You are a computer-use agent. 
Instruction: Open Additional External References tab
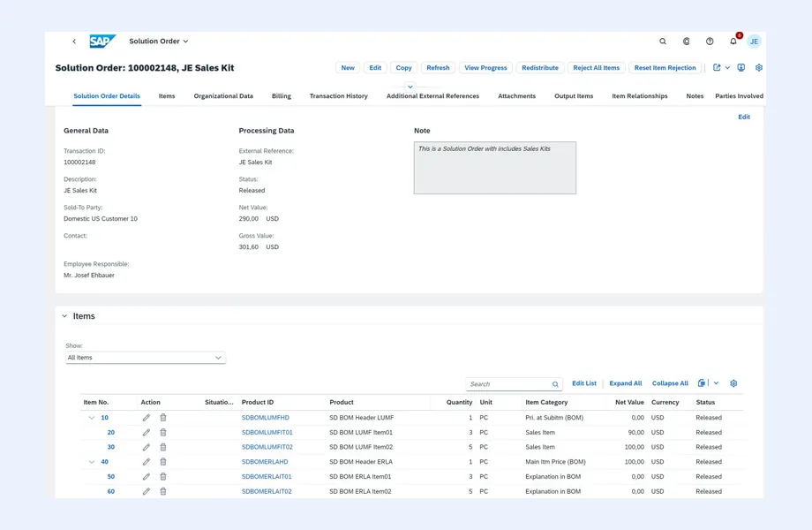433,96
